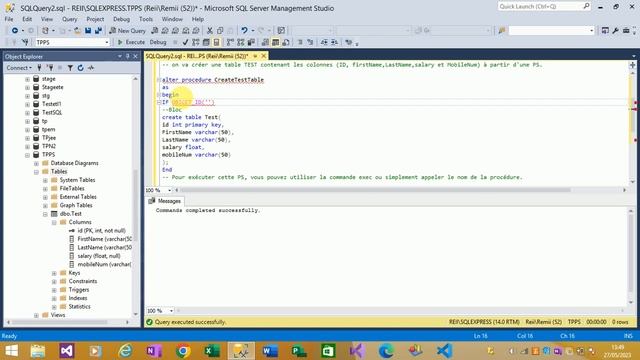Click the Save file icon
This screenshot has width=640, height=360.
(x=88, y=31)
